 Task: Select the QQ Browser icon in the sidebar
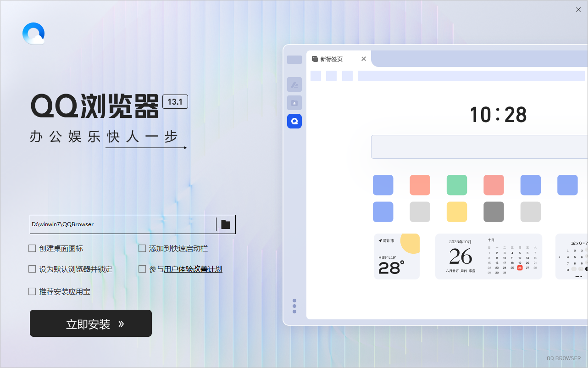click(294, 121)
